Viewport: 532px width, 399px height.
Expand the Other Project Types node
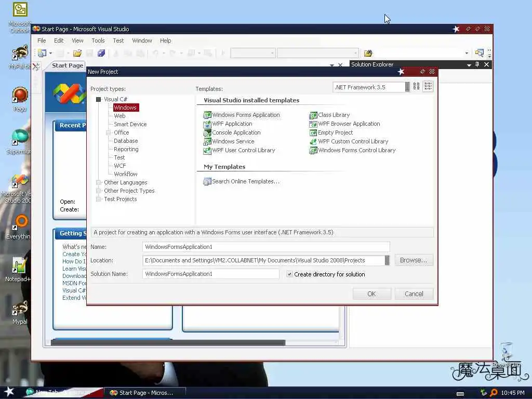point(98,191)
